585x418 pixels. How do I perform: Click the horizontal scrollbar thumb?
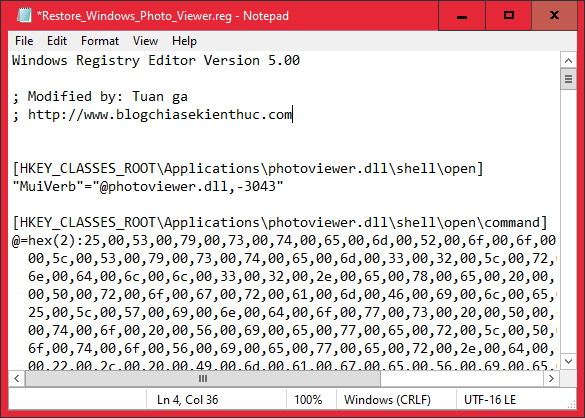click(203, 378)
